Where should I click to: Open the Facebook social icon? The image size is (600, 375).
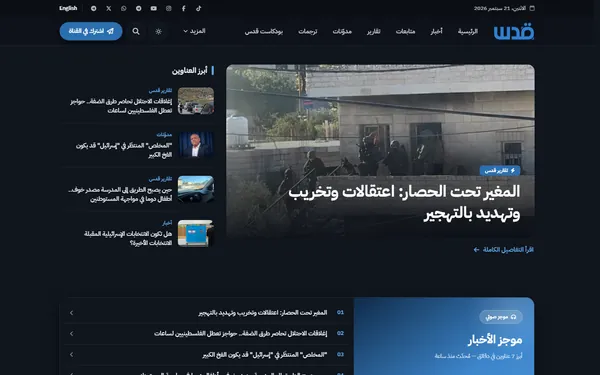coord(184,8)
